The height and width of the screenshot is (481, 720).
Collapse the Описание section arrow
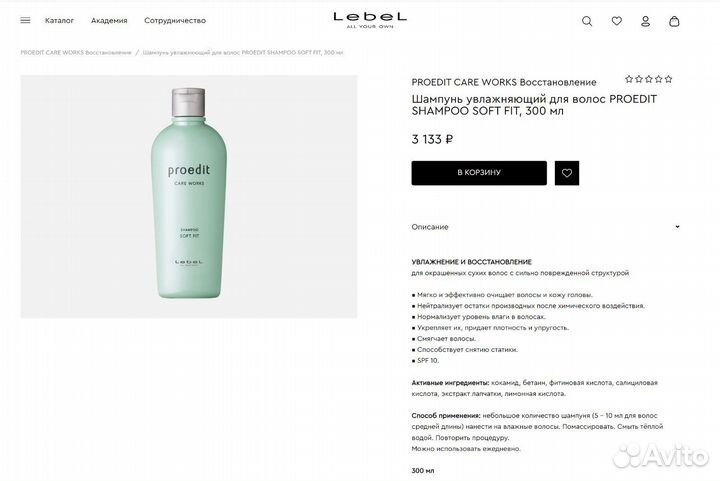click(x=677, y=227)
